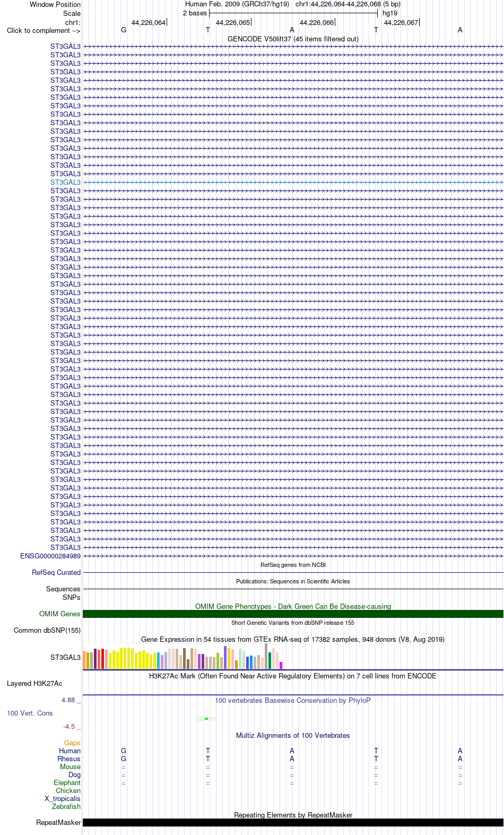Click the G base in the complement row
504x835 pixels.
124,30
